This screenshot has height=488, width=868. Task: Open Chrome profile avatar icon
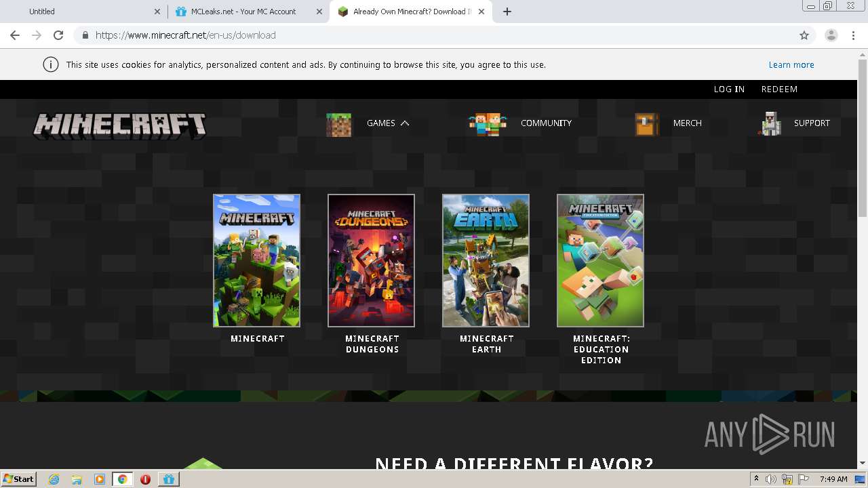pos(831,35)
